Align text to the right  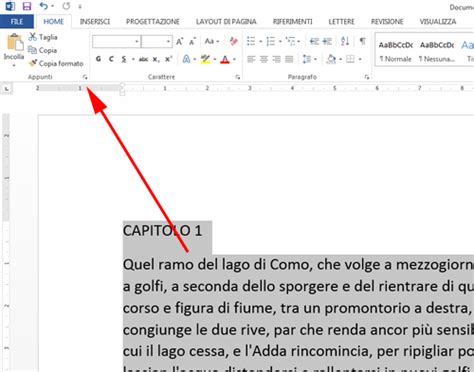pyautogui.click(x=276, y=59)
